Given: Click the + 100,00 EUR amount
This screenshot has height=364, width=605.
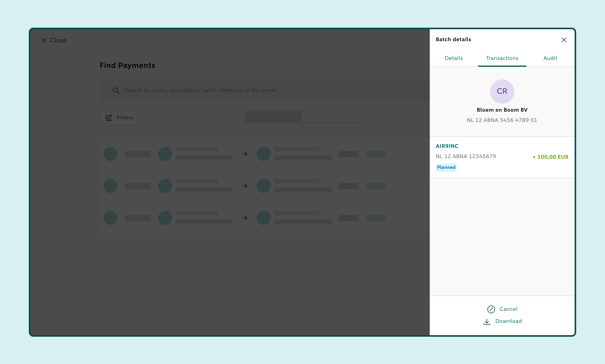Looking at the screenshot, I should (550, 157).
